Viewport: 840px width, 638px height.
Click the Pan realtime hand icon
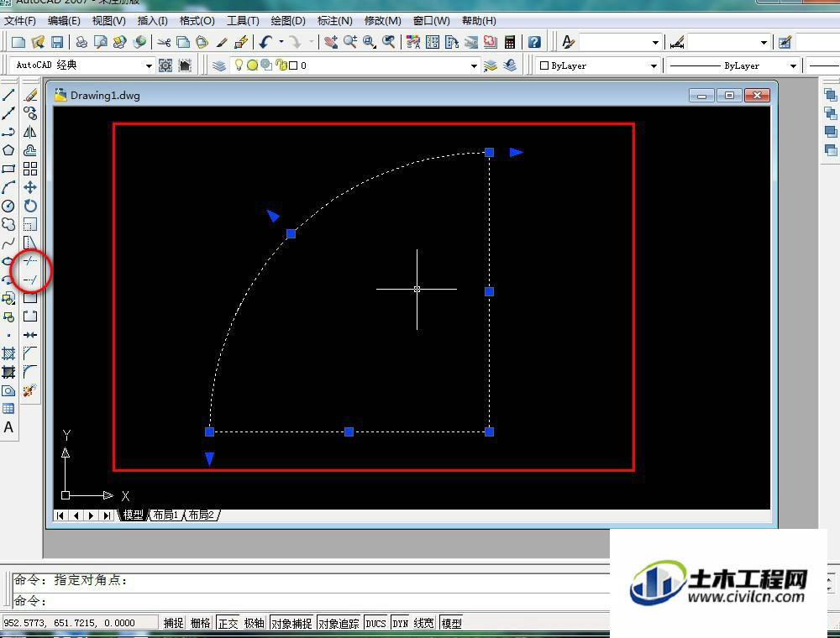(331, 42)
